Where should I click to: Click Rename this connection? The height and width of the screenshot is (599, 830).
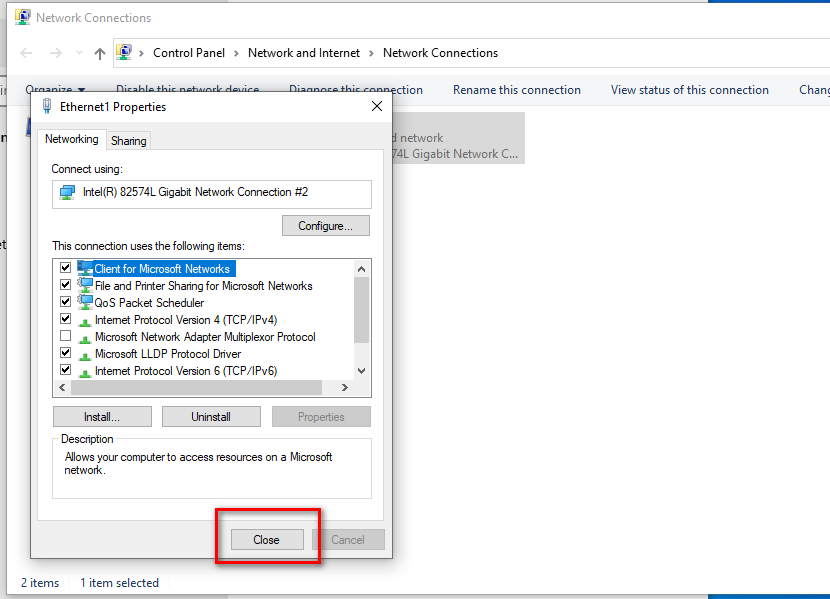click(x=517, y=90)
